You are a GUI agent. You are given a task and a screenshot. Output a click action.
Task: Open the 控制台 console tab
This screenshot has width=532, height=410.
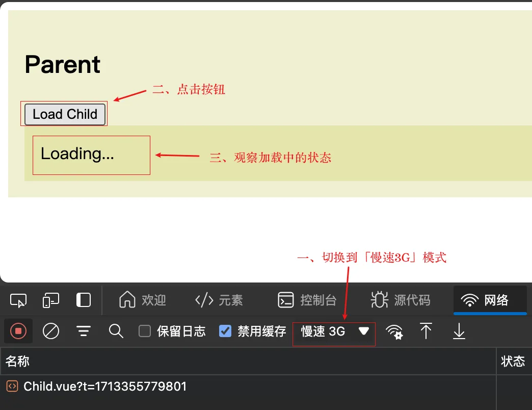coord(307,300)
